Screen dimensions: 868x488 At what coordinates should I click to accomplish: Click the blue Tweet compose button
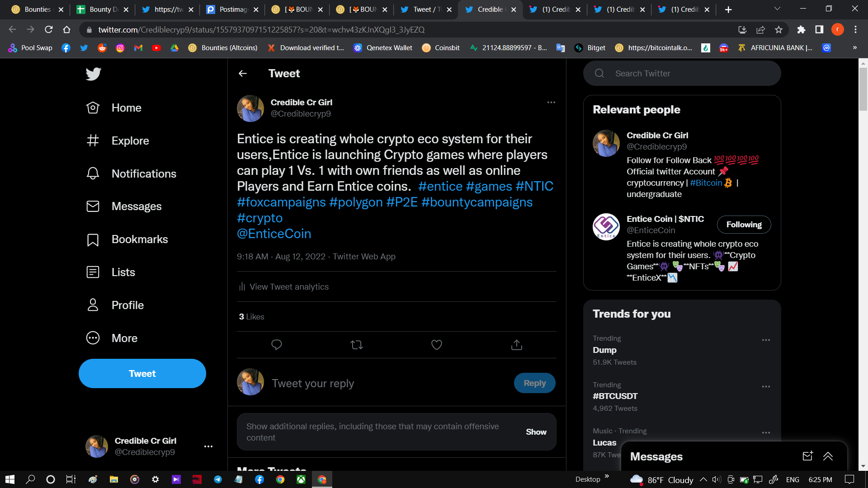(142, 374)
